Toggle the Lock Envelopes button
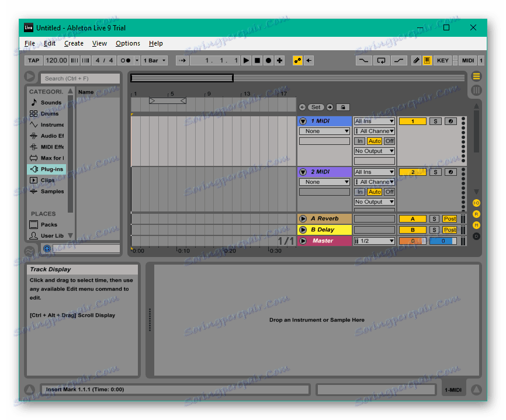Screen dimensions: 506x420 343,107
